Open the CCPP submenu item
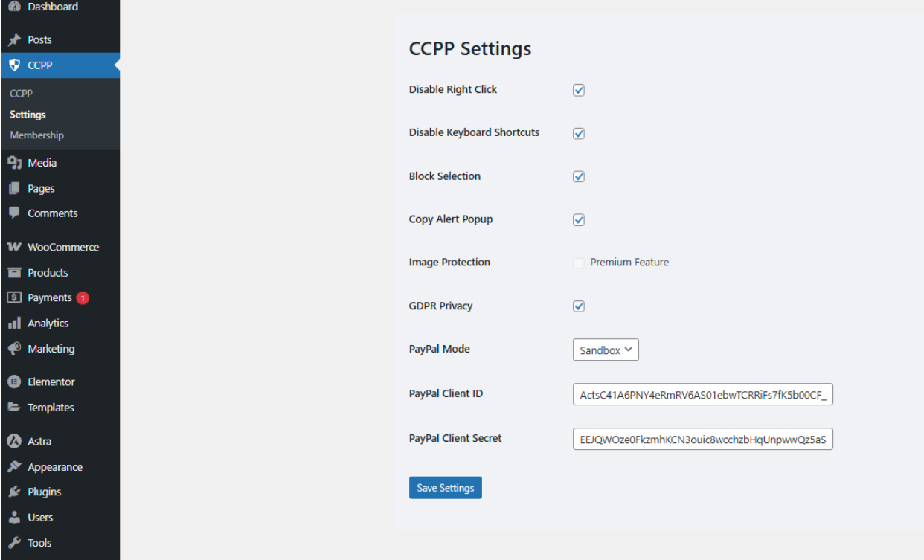This screenshot has width=924, height=560. click(22, 94)
